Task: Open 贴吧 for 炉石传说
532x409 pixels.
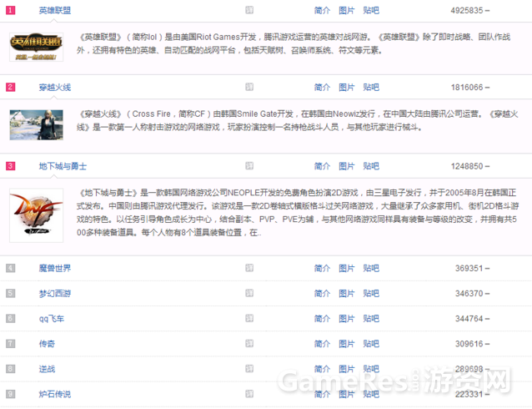Action: pyautogui.click(x=371, y=394)
